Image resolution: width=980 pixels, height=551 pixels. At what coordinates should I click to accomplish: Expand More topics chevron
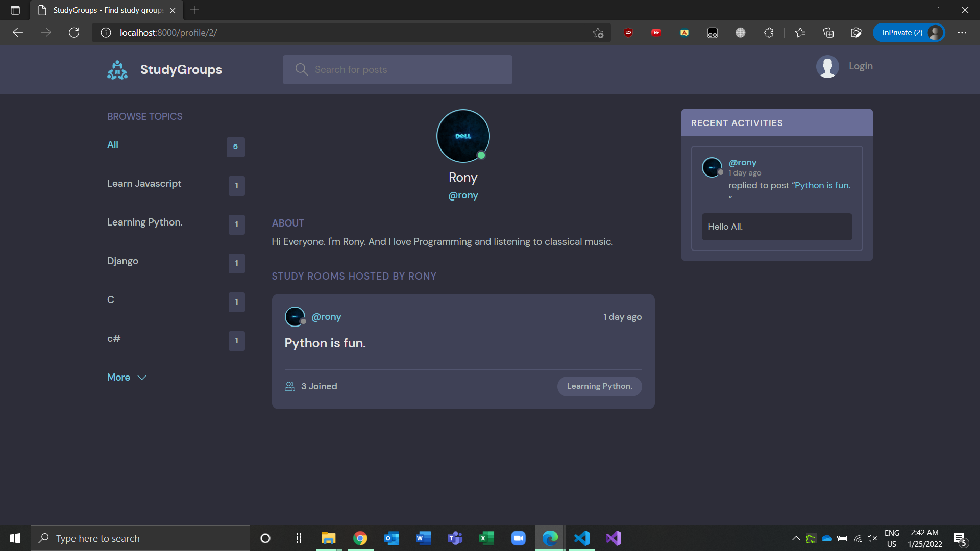click(x=142, y=378)
